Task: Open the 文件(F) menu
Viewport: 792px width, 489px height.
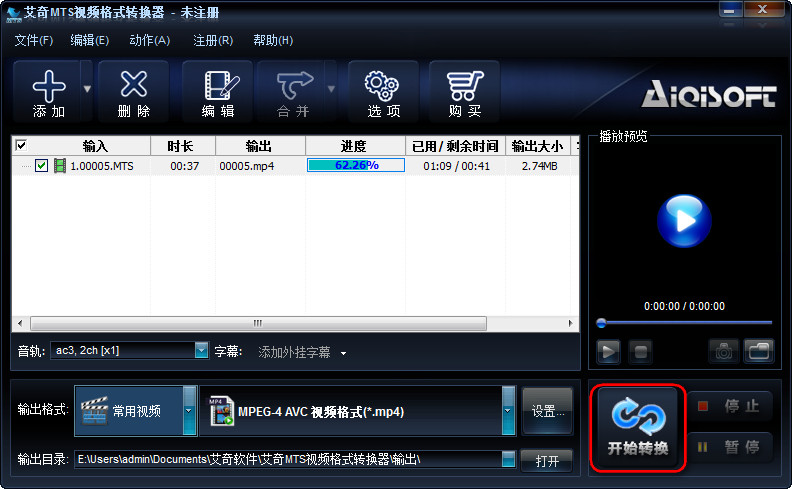Action: [34, 40]
